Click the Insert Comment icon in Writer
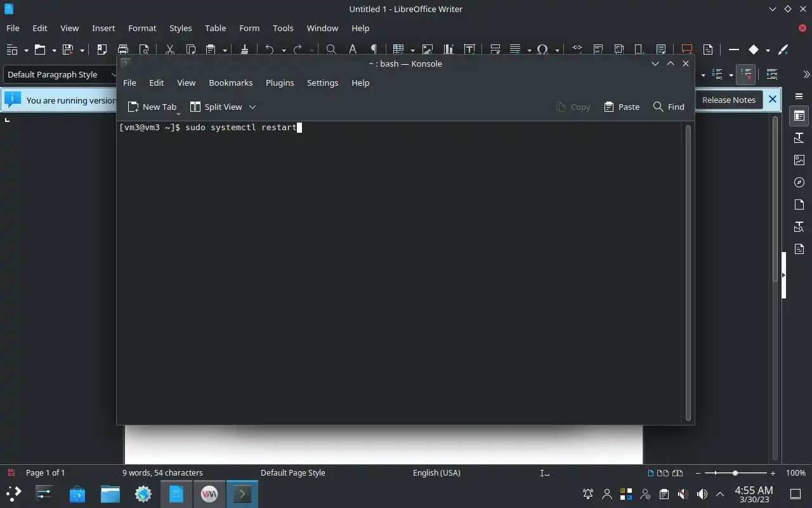Image resolution: width=812 pixels, height=508 pixels. 686,50
